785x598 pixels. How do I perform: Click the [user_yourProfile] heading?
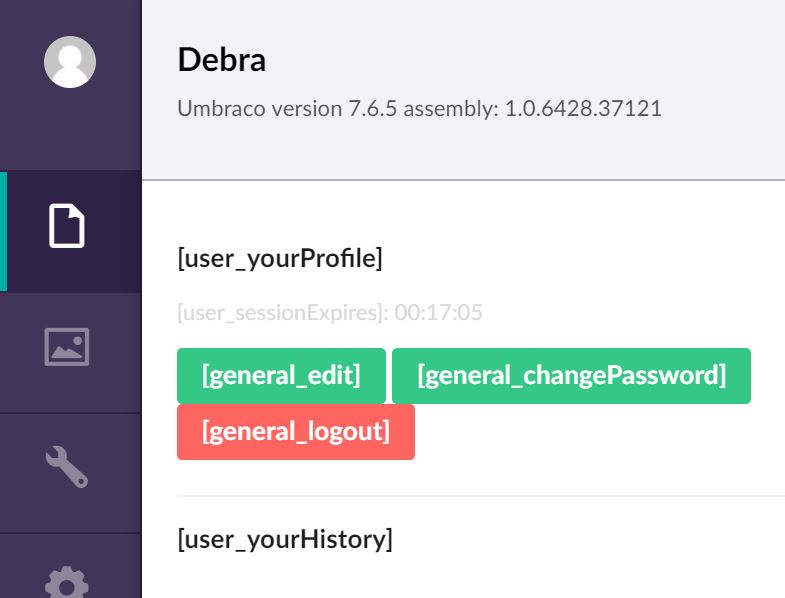pyautogui.click(x=280, y=258)
